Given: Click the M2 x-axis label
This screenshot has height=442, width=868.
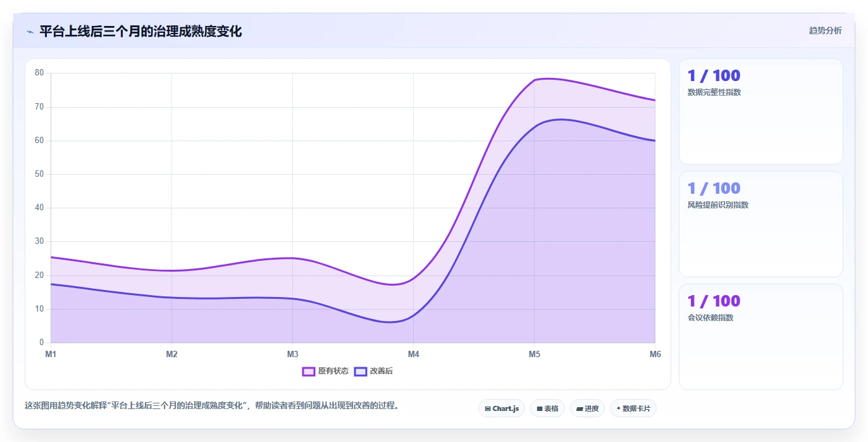Looking at the screenshot, I should pos(171,354).
